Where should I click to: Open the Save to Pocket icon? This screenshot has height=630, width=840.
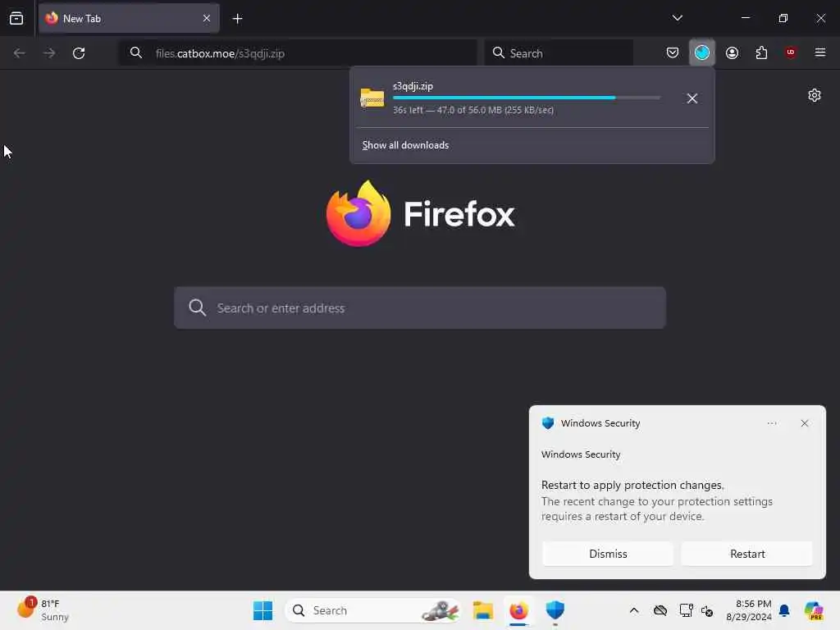pos(673,52)
